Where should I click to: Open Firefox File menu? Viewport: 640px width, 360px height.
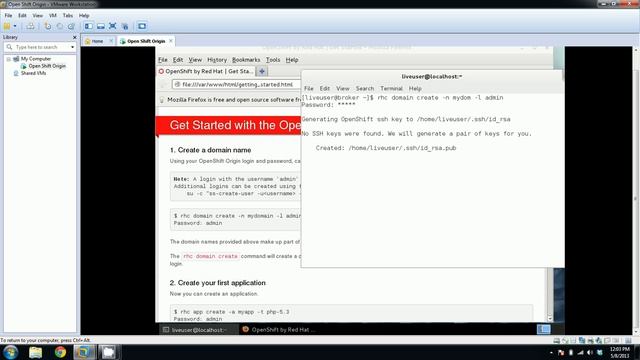coord(162,60)
